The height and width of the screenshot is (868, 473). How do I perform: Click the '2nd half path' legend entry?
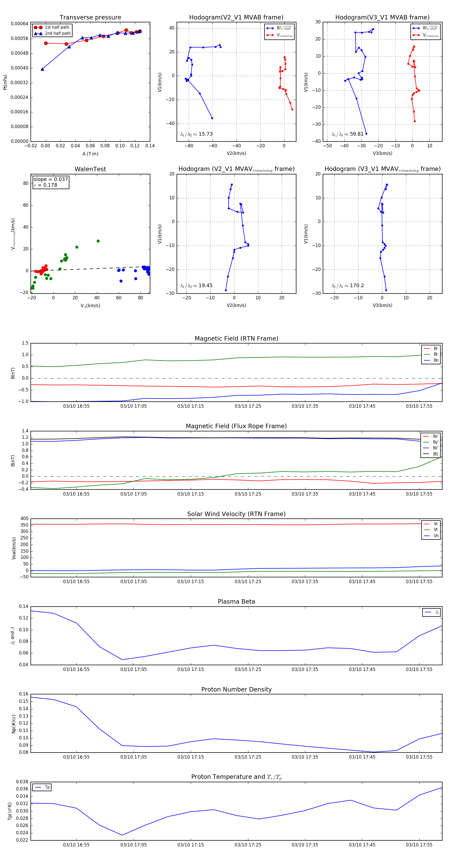pyautogui.click(x=52, y=33)
